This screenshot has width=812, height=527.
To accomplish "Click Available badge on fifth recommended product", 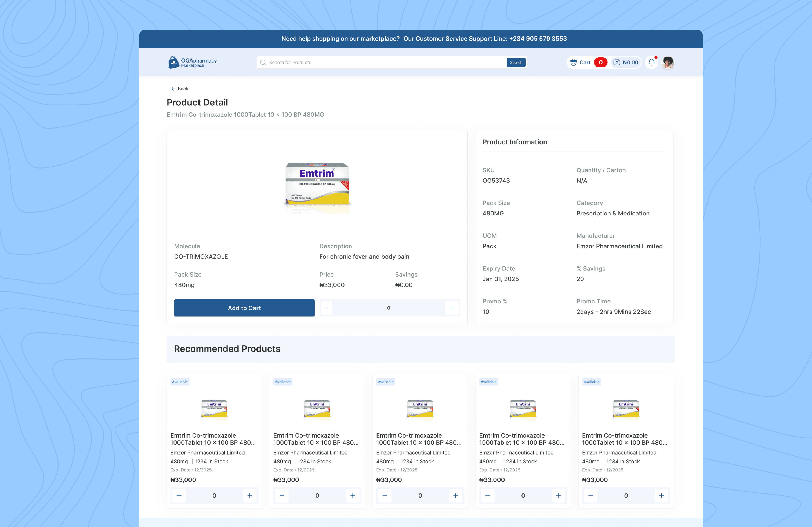I will (592, 382).
